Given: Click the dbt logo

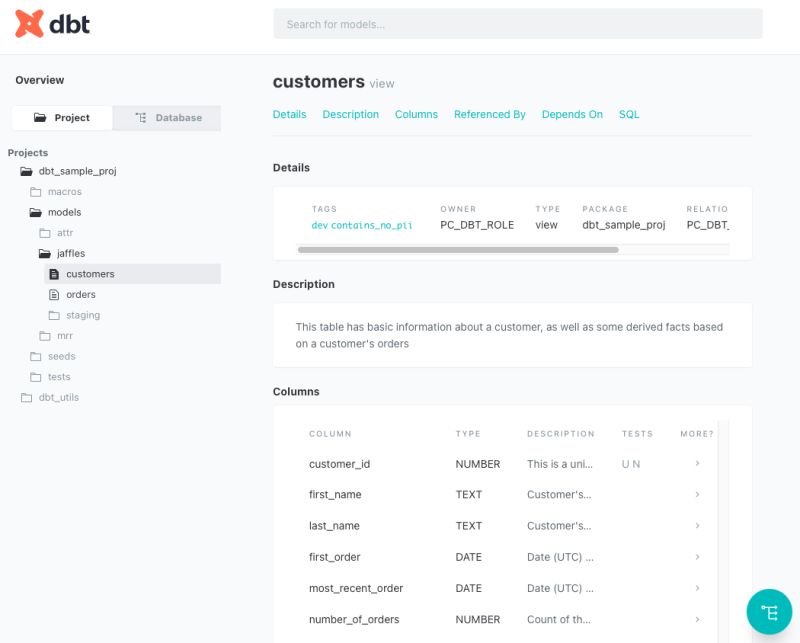Looking at the screenshot, I should [x=50, y=24].
